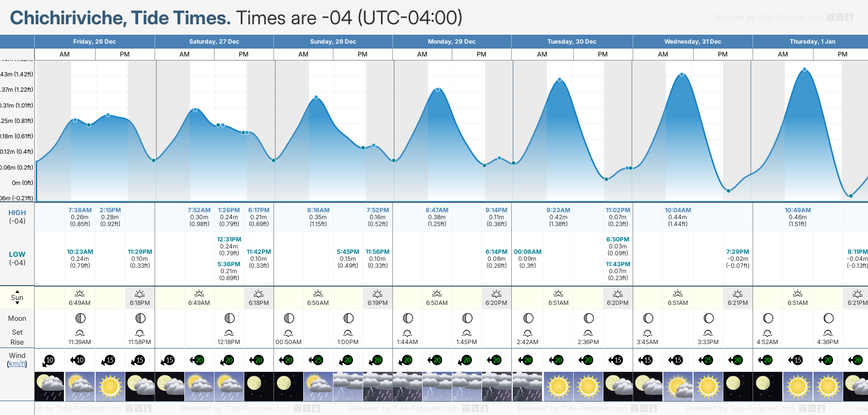Viewport: 868px width, 415px height.
Task: Click the moonrise icon above 00:50AM
Action: [x=288, y=333]
